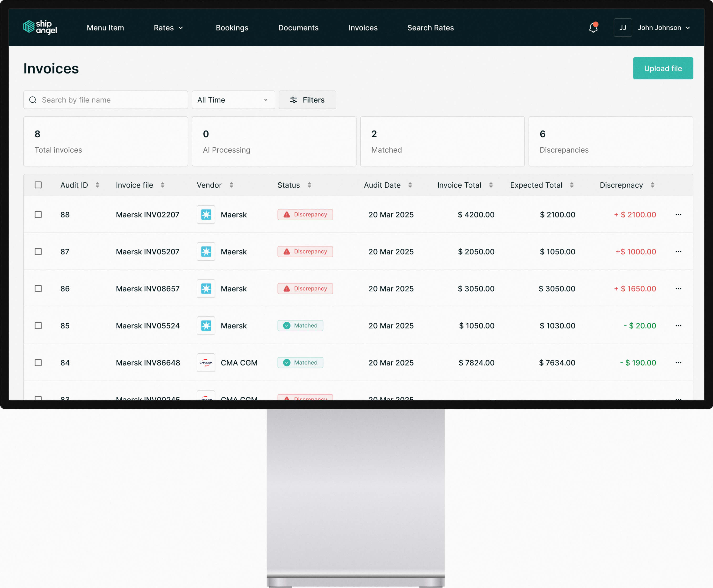Open the Search Rates page

pyautogui.click(x=430, y=28)
